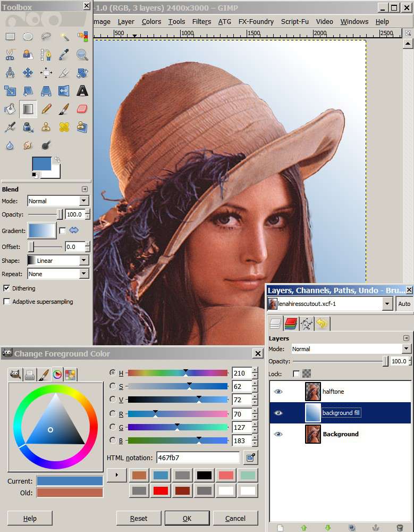Select the Pencil tool
Screen dimensions: 414x532
46,109
